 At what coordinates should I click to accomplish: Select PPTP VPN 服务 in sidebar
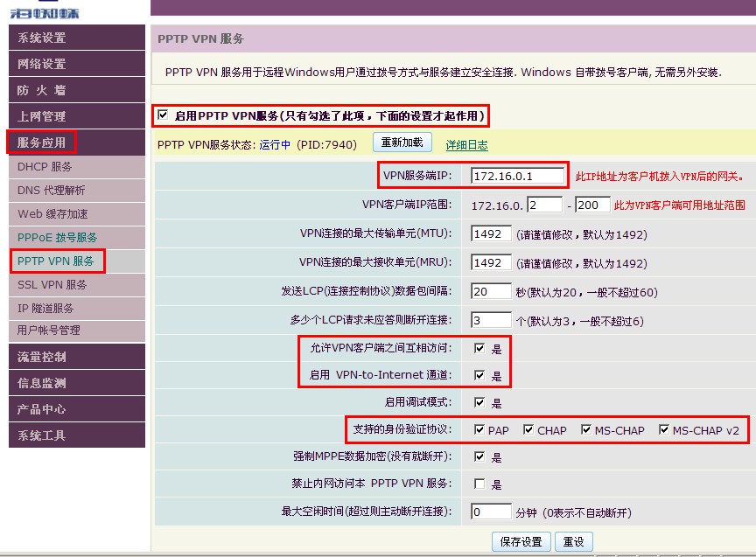[x=77, y=261]
